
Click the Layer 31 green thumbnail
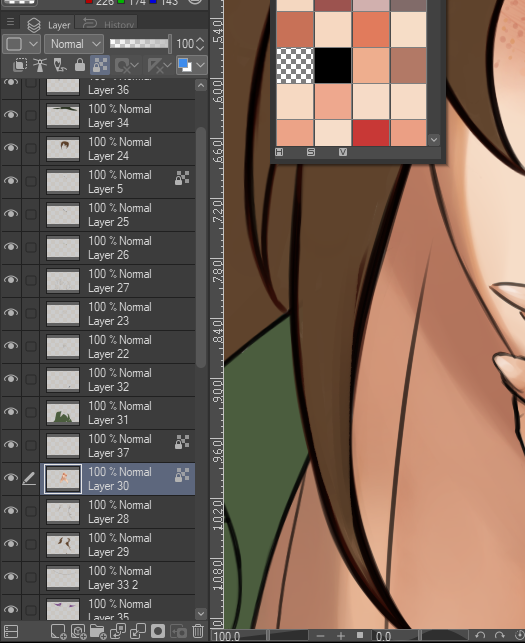coord(63,413)
